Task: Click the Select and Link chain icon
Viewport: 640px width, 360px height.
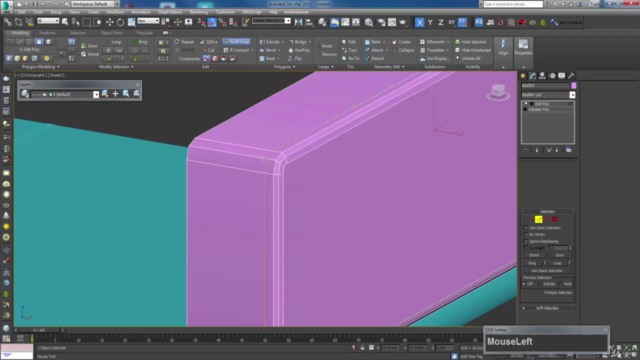Action: click(x=8, y=22)
